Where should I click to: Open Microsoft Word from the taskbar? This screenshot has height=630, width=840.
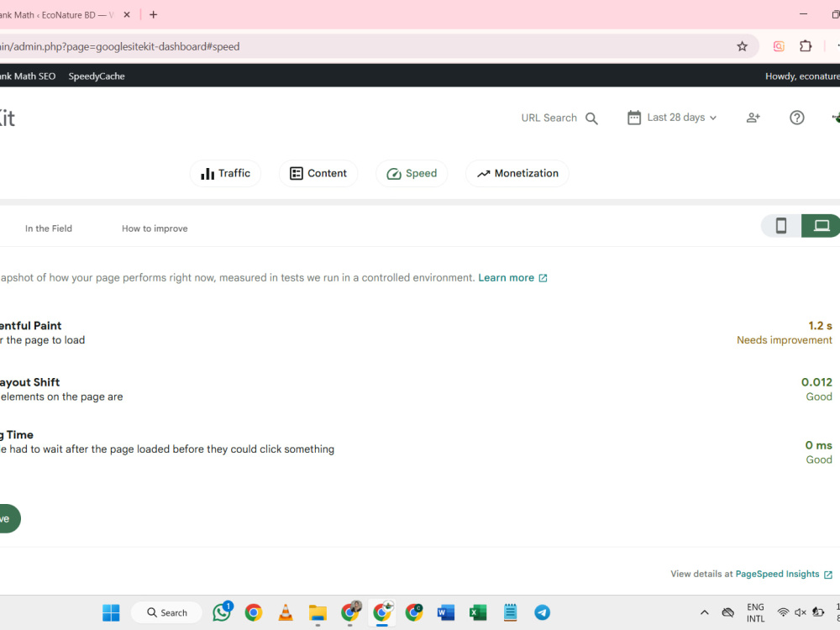[446, 612]
